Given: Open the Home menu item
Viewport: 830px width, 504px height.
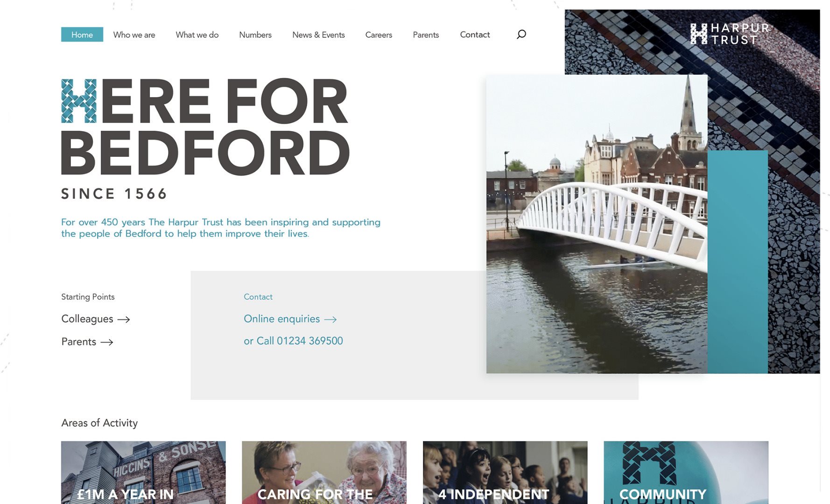Looking at the screenshot, I should point(82,35).
